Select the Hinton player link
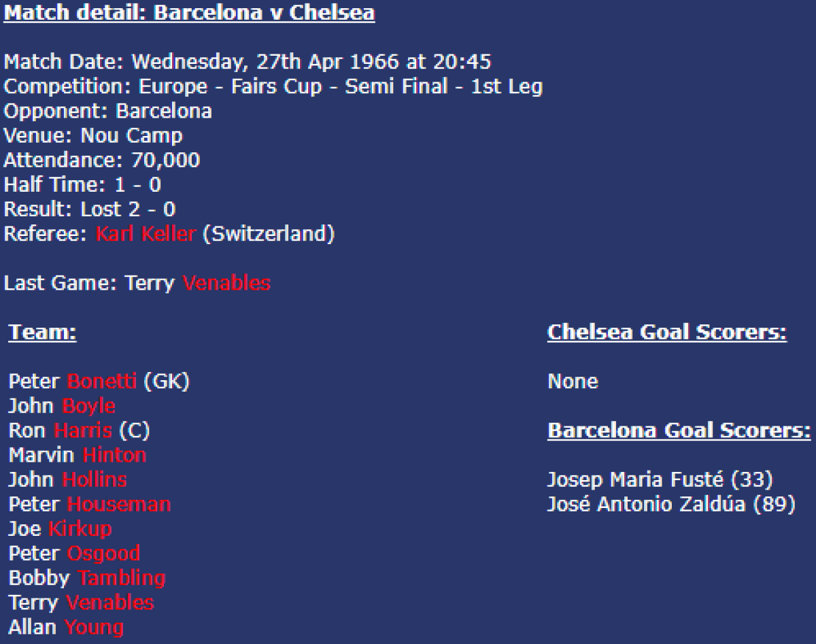Image resolution: width=816 pixels, height=644 pixels. point(114,455)
